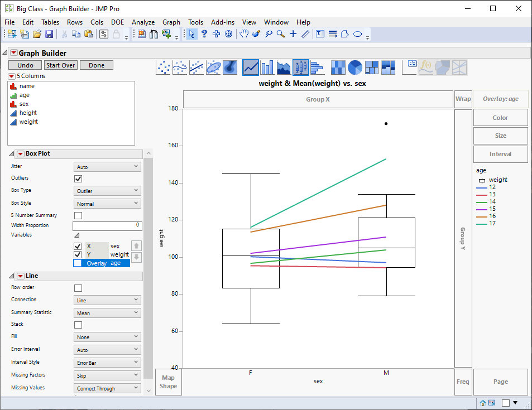The width and height of the screenshot is (532, 410).
Task: Click the Color drop zone
Action: click(500, 118)
